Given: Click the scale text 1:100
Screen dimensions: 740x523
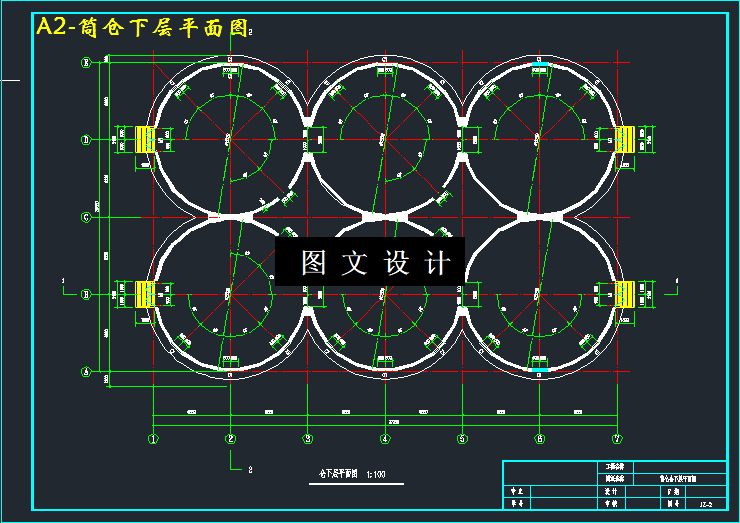Looking at the screenshot, I should (x=376, y=474).
